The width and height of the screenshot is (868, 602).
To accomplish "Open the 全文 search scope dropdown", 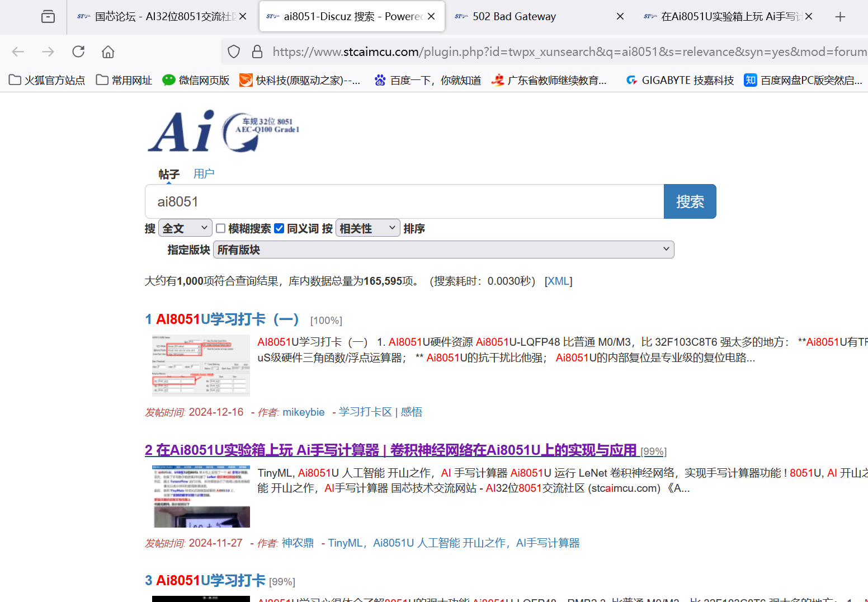I will [185, 228].
